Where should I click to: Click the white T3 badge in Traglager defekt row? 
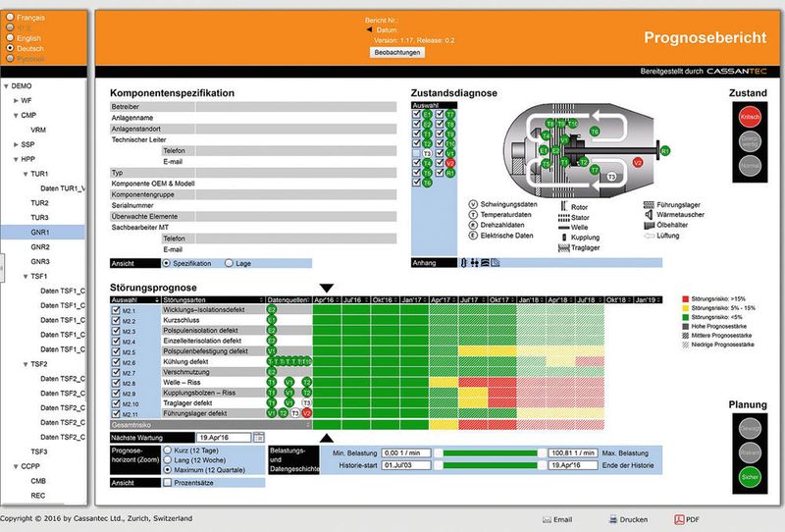tap(307, 402)
